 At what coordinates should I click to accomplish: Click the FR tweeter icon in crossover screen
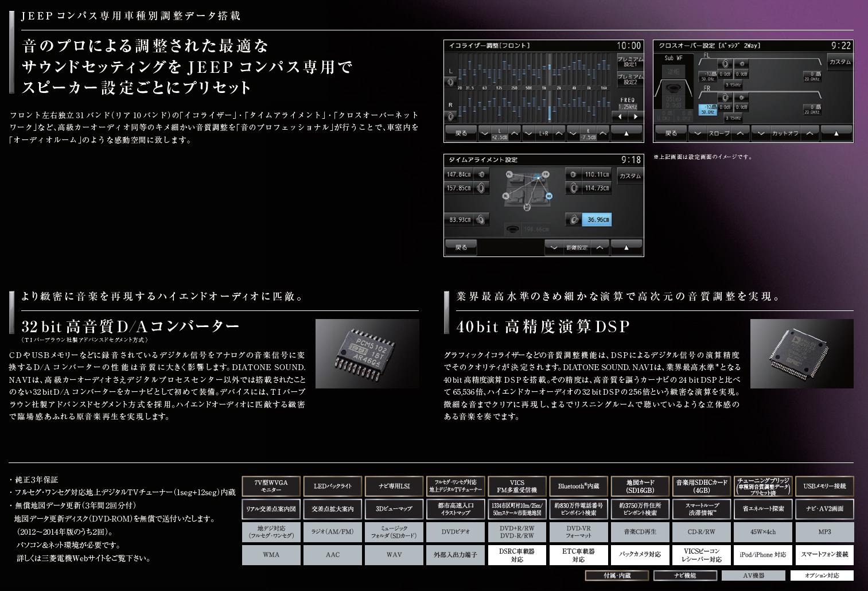(741, 98)
